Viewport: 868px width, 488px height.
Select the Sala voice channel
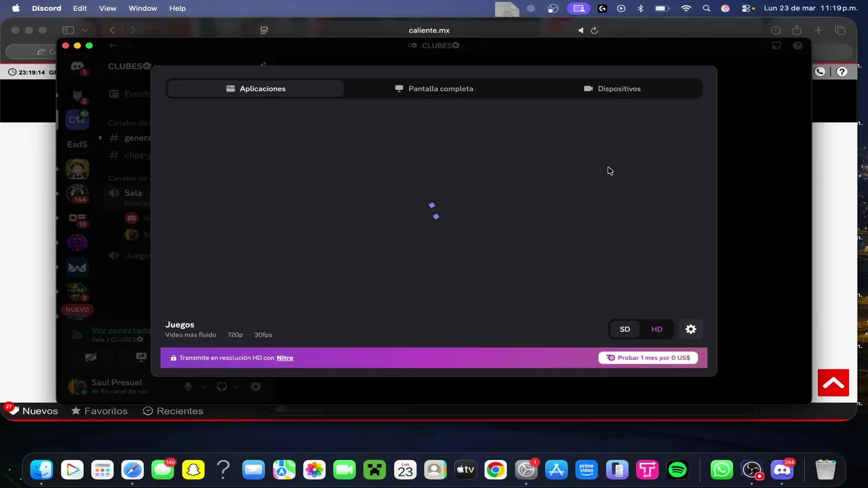click(x=133, y=193)
